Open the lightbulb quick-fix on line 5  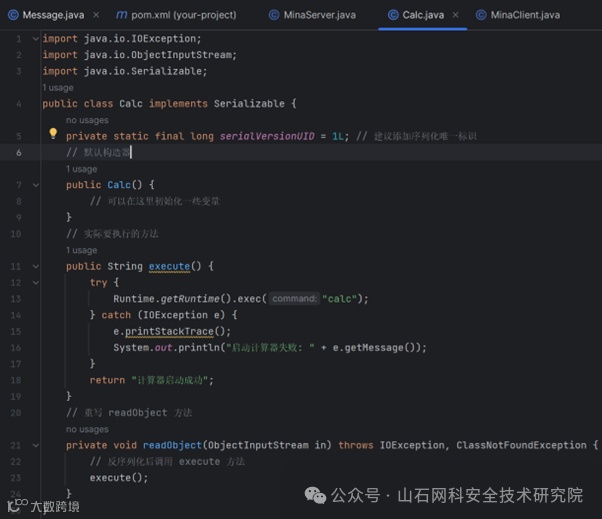(53, 133)
